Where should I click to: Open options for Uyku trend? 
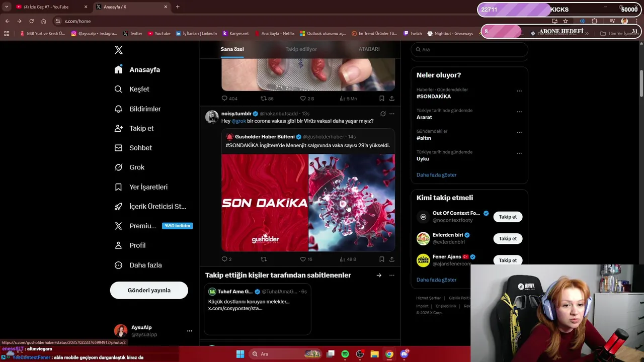coord(519,153)
